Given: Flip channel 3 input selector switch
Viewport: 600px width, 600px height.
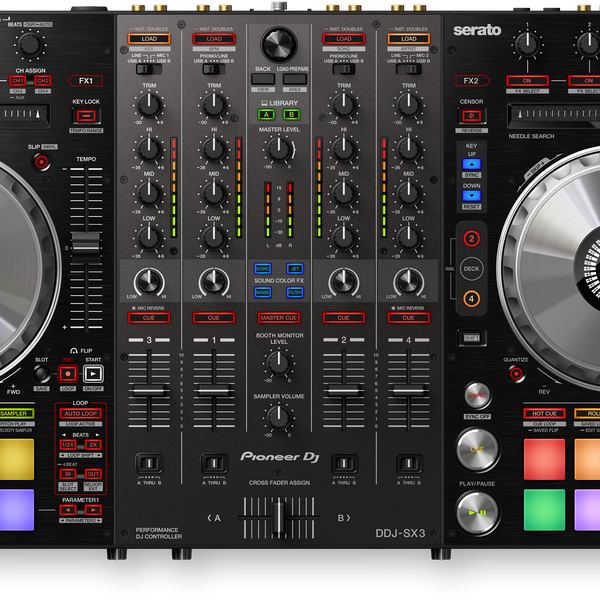Looking at the screenshot, I should [149, 69].
